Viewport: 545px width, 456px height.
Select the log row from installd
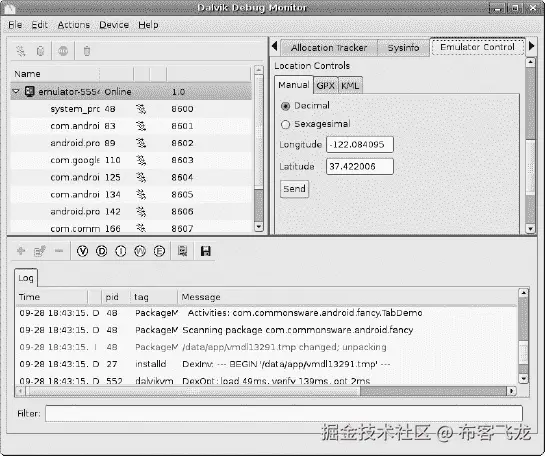coord(267,364)
